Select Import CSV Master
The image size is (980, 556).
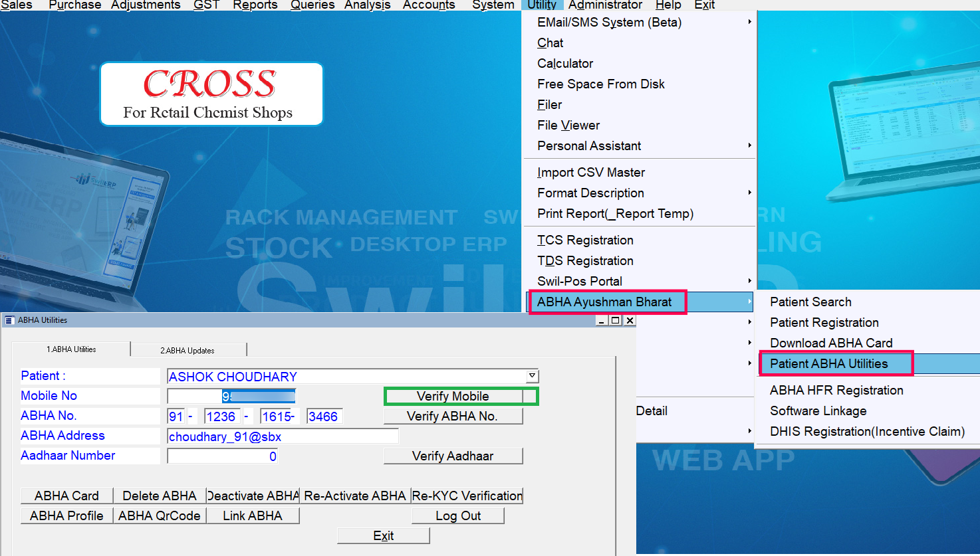pos(640,172)
